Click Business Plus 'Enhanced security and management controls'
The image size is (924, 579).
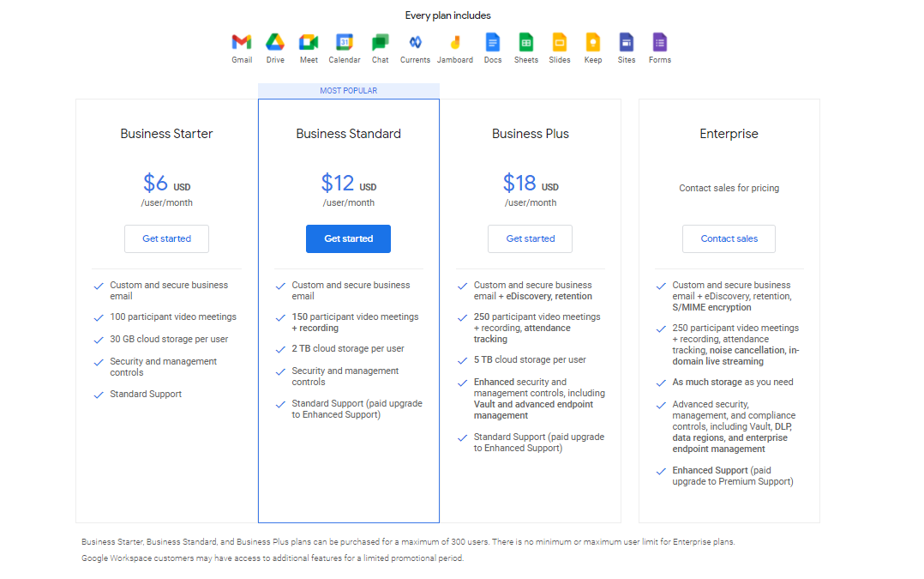tap(539, 399)
